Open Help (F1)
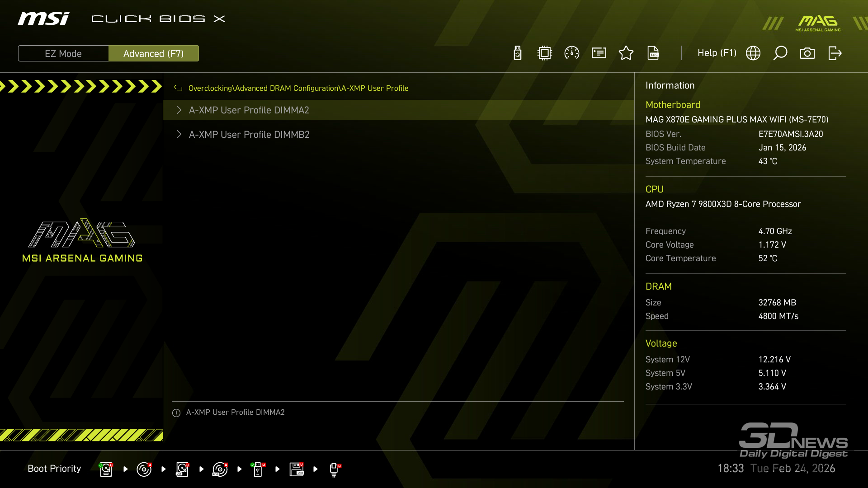 pyautogui.click(x=717, y=53)
